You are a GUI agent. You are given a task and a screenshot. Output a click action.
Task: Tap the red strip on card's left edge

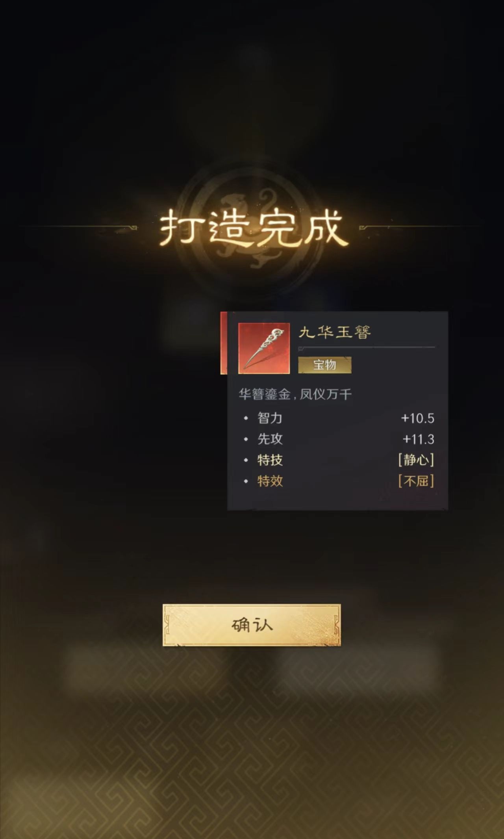tap(224, 343)
